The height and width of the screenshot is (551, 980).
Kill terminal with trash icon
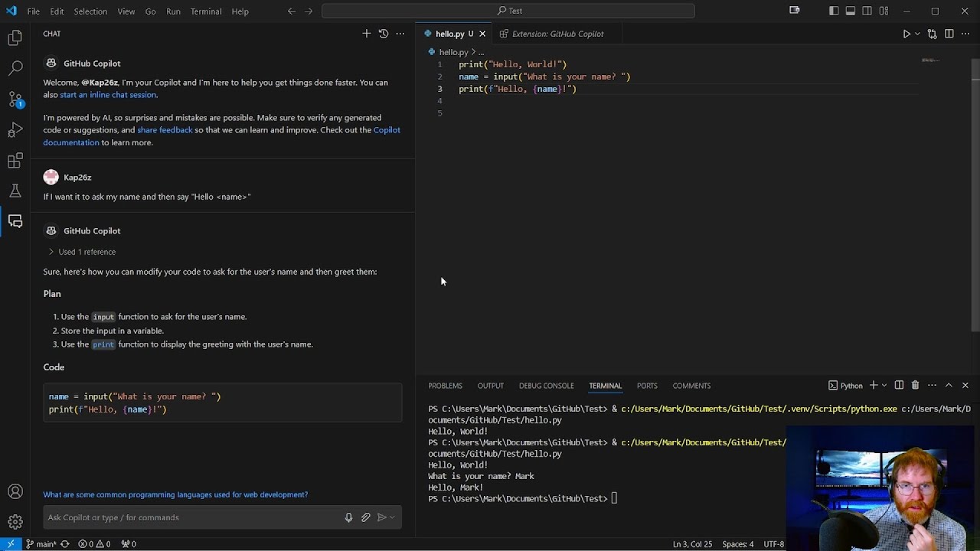915,386
